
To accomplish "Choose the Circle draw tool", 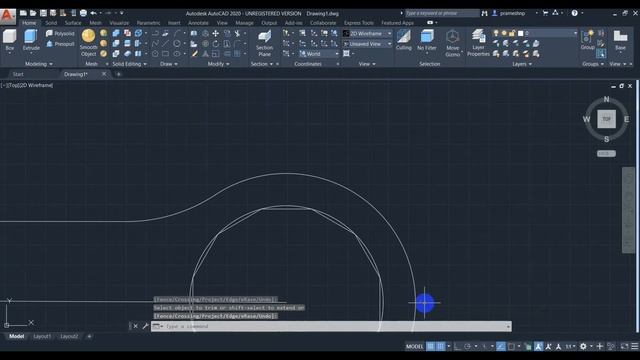I will pyautogui.click(x=176, y=43).
